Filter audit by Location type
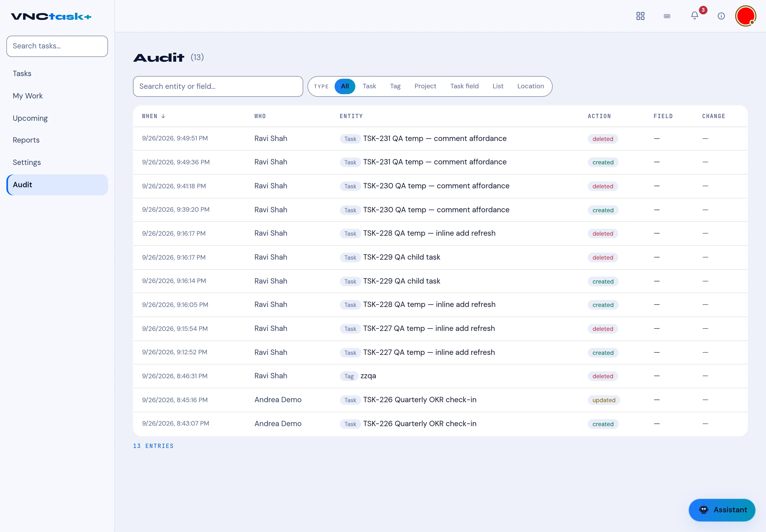The image size is (766, 532). tap(530, 86)
